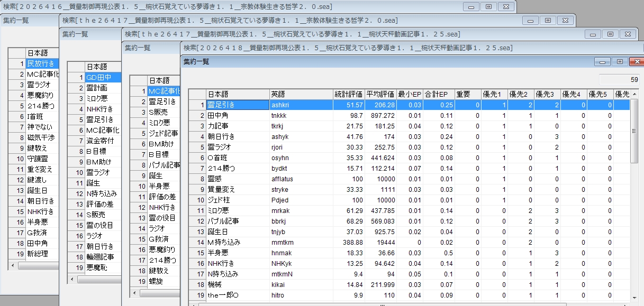This screenshot has height=306, width=644.
Task: Minimize the front 集約一覧 window
Action: [x=602, y=61]
